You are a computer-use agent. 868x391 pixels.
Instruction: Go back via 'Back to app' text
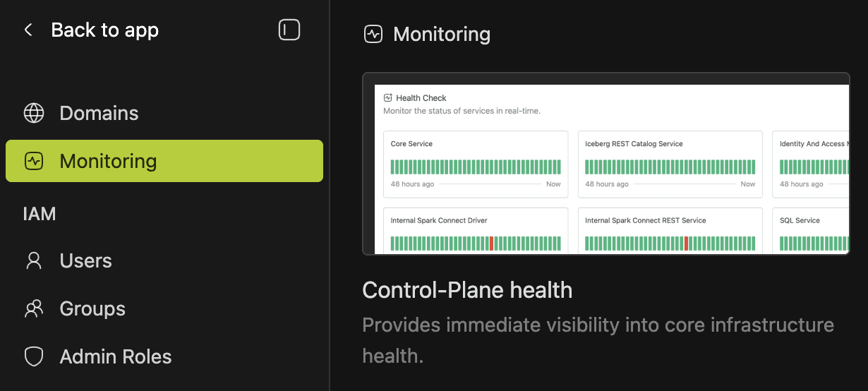105,30
